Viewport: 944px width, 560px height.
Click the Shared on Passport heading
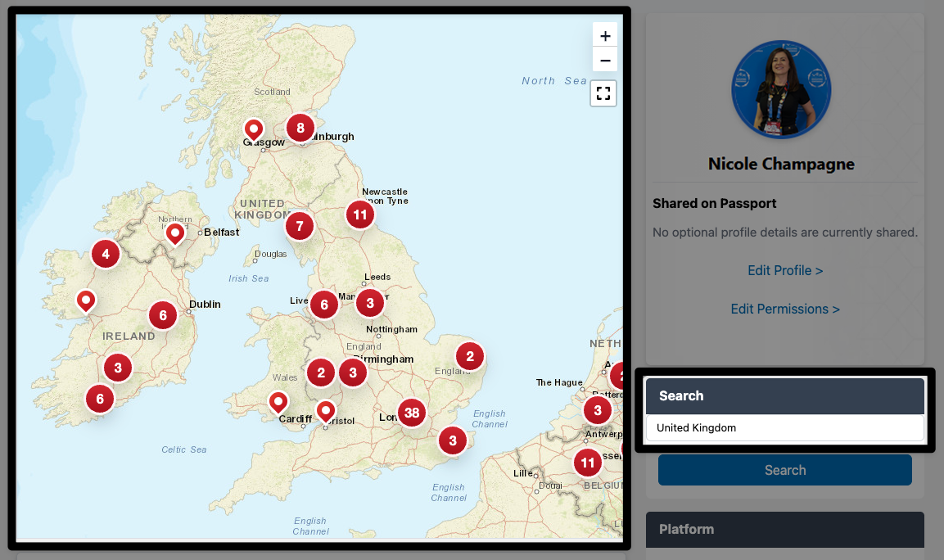[715, 204]
